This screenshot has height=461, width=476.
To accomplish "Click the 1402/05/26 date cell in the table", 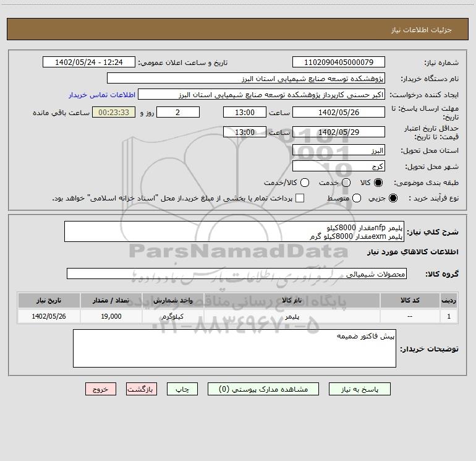I will coord(49,316).
